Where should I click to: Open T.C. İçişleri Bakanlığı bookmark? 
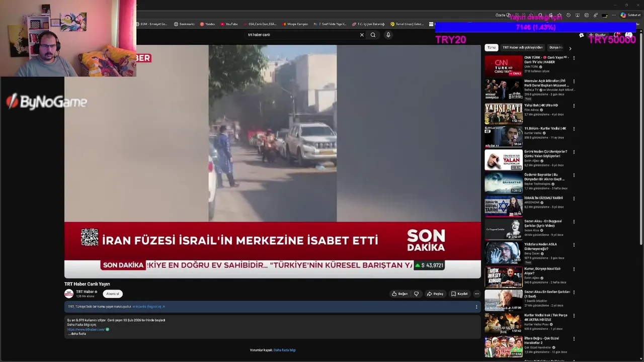pyautogui.click(x=368, y=24)
